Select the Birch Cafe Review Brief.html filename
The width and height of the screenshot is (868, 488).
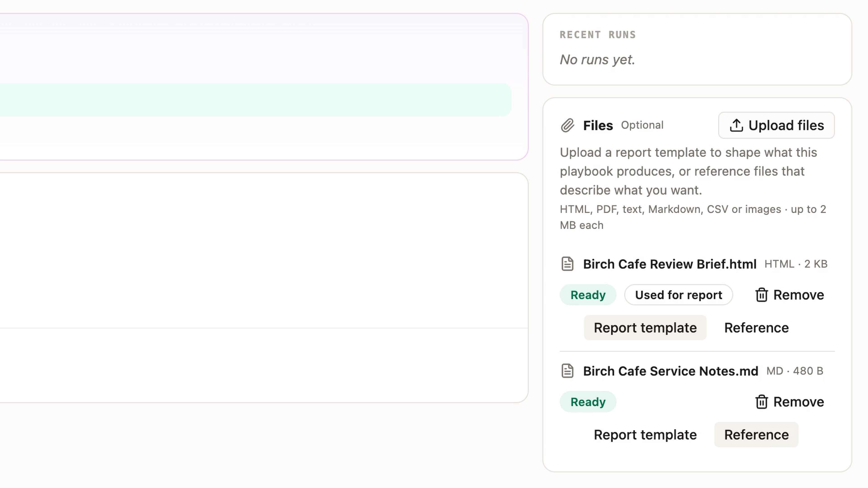point(670,264)
